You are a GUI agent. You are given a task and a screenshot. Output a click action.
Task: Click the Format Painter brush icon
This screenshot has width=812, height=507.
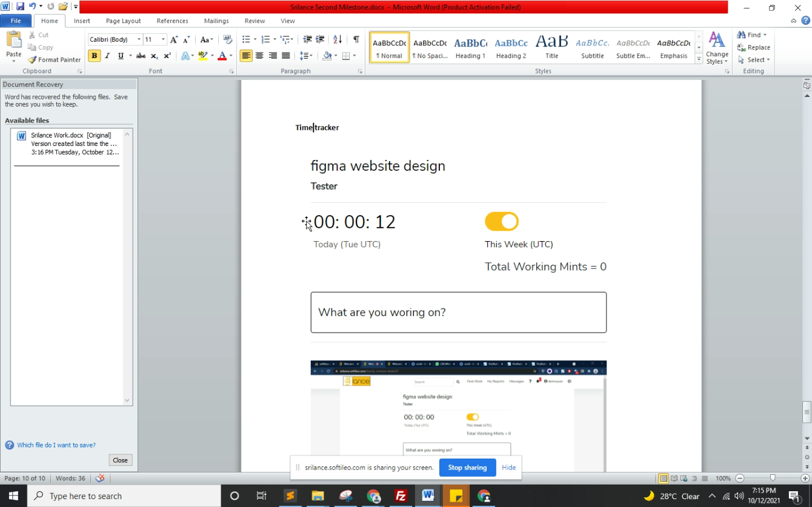(x=33, y=60)
